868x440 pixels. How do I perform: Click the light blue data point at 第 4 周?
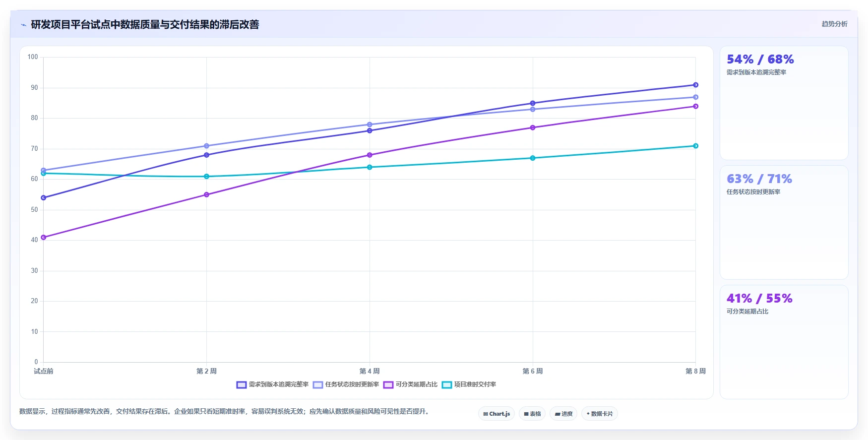coord(370,125)
